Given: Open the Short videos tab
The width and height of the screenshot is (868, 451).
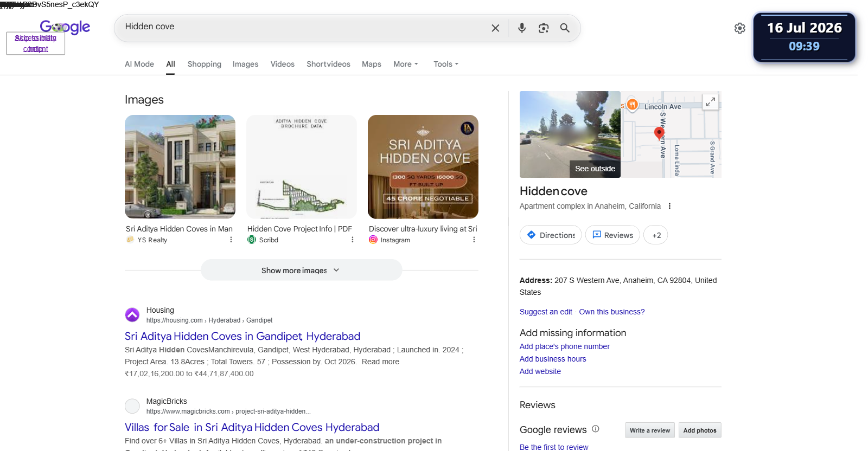Looking at the screenshot, I should [328, 64].
